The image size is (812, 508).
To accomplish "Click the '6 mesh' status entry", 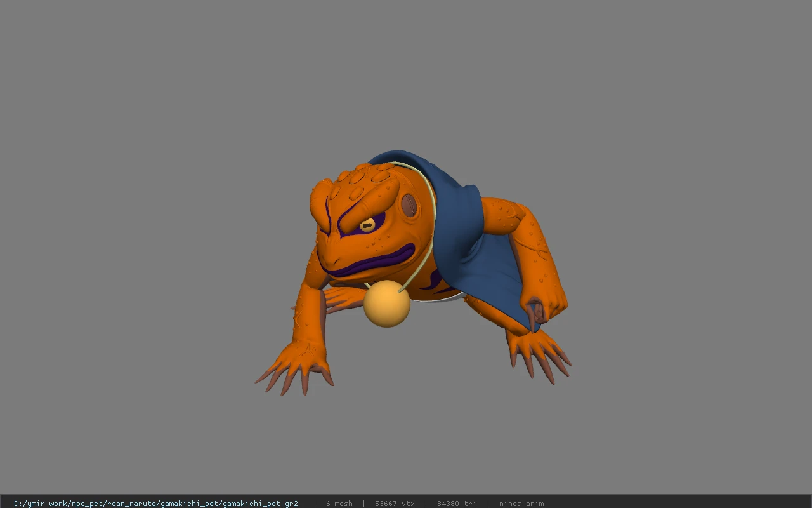I will click(339, 504).
